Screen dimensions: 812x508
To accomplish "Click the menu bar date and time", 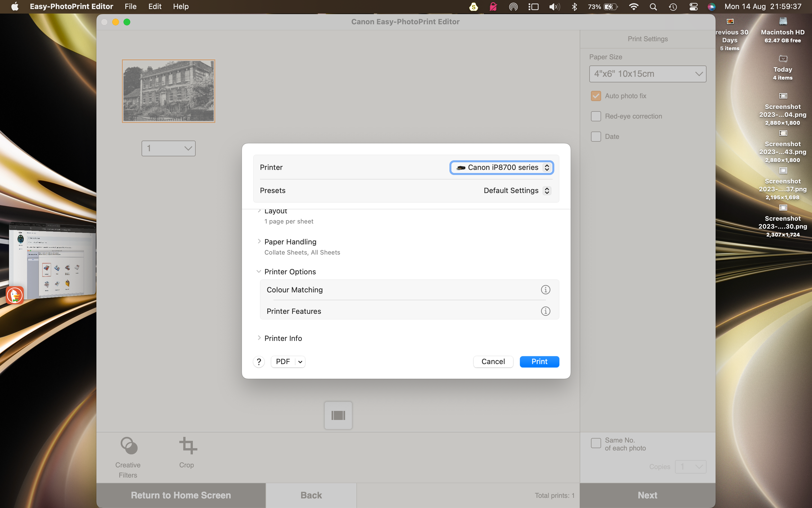I will pos(763,6).
